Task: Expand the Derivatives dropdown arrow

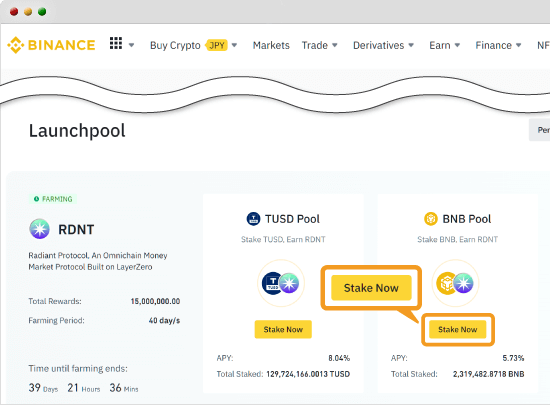Action: (x=411, y=45)
